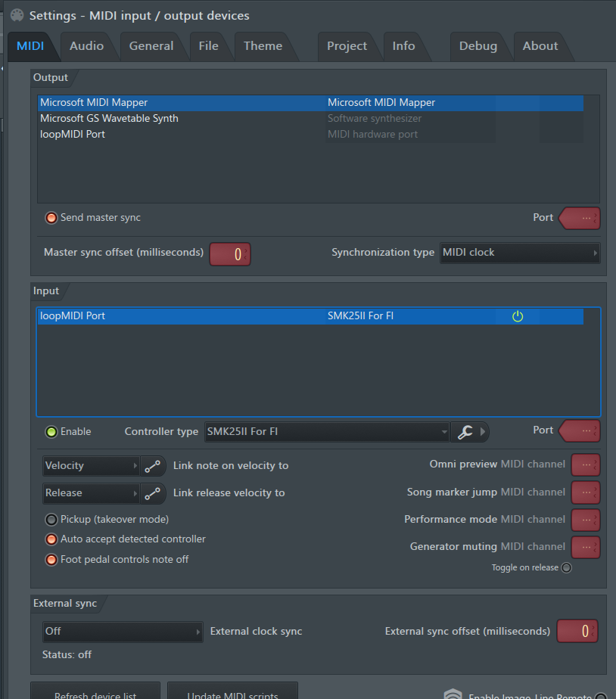This screenshot has height=699, width=616.
Task: Click the green power icon on loopMIDI Port
Action: click(x=518, y=316)
